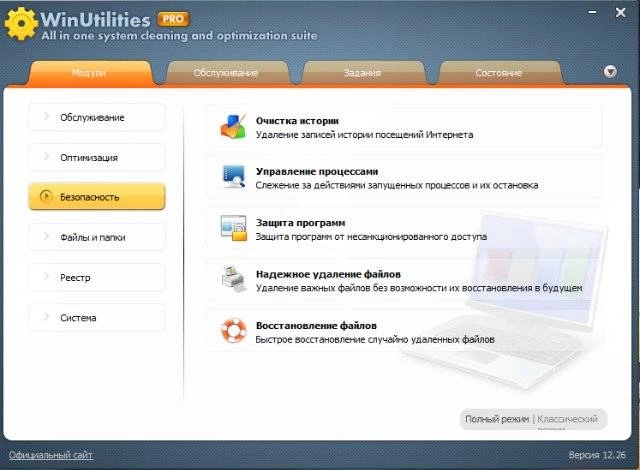Open the history cleaner icon

click(x=233, y=126)
